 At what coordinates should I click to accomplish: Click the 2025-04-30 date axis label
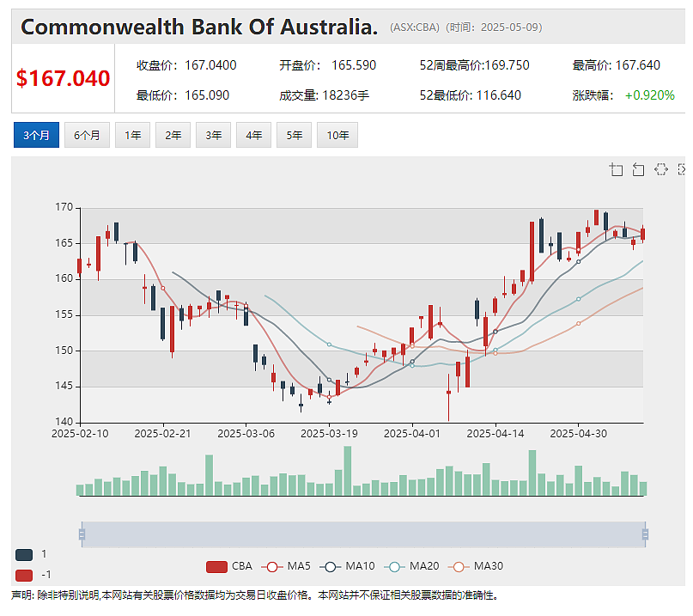[578, 434]
